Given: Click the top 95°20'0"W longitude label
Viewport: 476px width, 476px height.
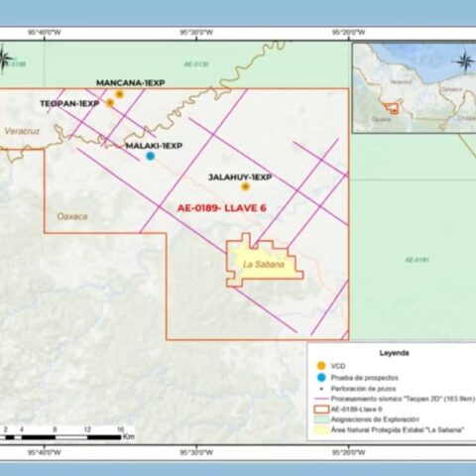Looking at the screenshot, I should (349, 33).
